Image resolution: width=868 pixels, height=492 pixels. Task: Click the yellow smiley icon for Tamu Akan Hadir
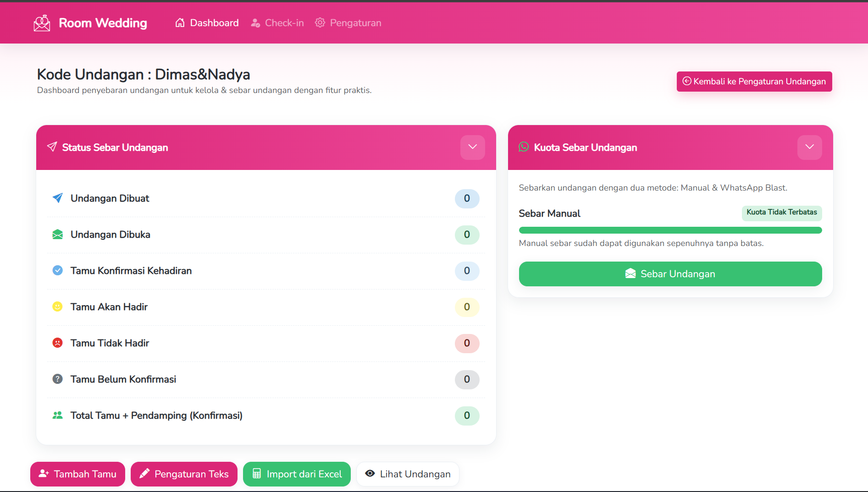tap(57, 306)
